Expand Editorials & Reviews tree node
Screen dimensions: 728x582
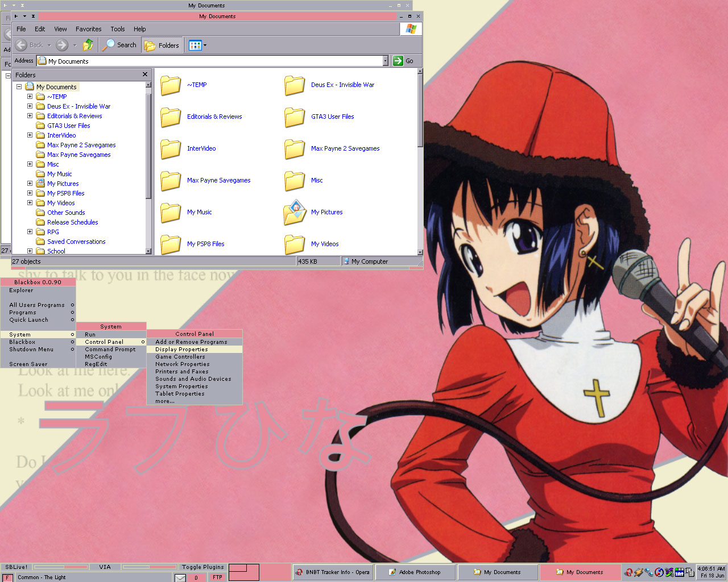(x=30, y=116)
